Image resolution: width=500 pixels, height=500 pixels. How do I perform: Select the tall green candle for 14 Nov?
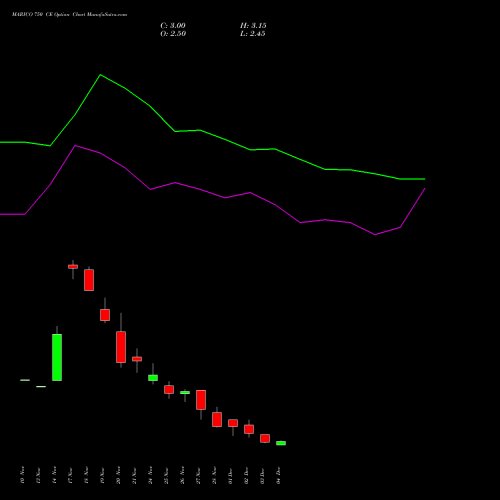57,357
